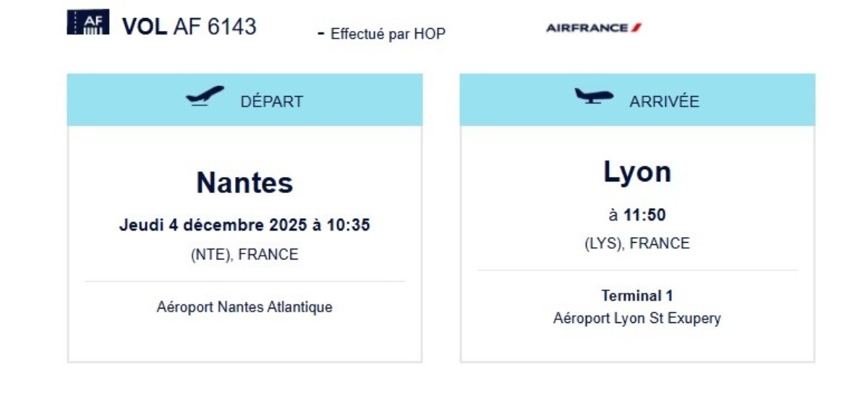Click the arriving airplane icon

tap(594, 96)
